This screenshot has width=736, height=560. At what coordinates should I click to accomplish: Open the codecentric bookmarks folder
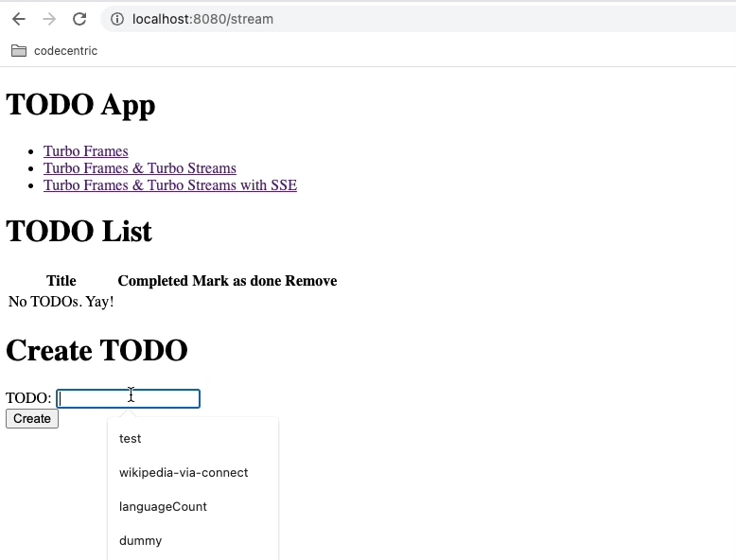point(54,51)
